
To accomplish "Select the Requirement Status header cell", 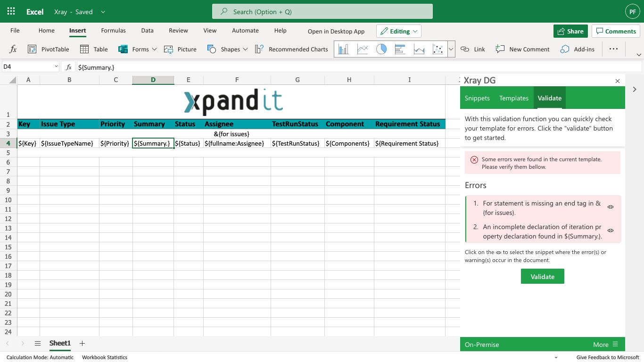I will point(409,124).
